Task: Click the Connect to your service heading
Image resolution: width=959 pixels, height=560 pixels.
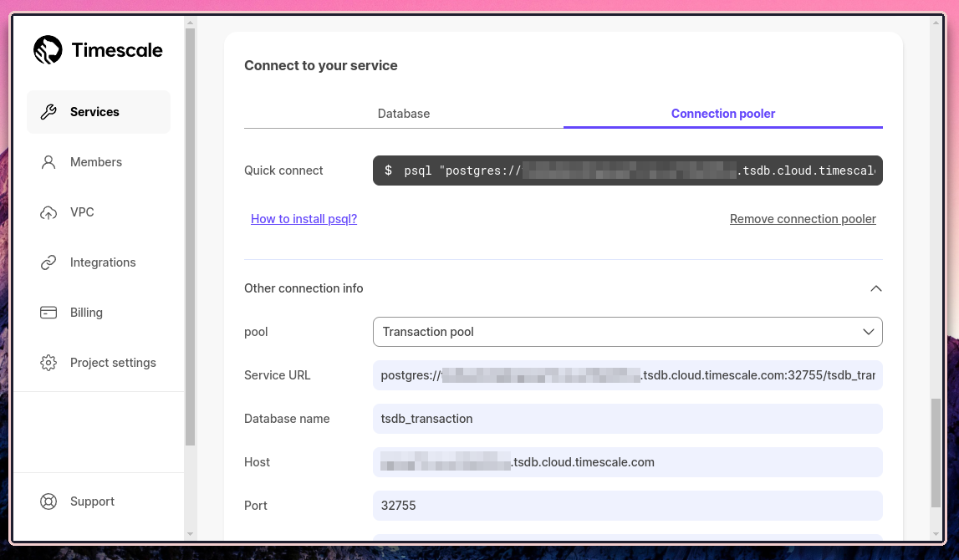Action: (x=320, y=65)
